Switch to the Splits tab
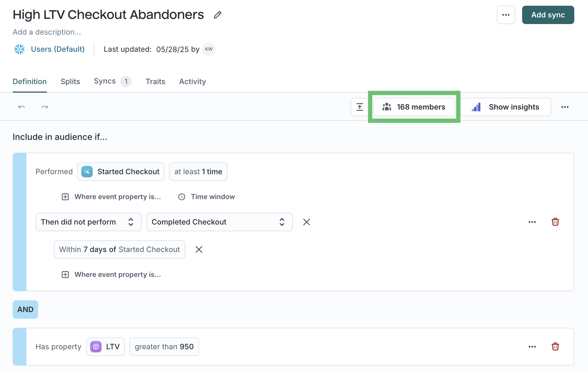This screenshot has height=373, width=588. (70, 82)
